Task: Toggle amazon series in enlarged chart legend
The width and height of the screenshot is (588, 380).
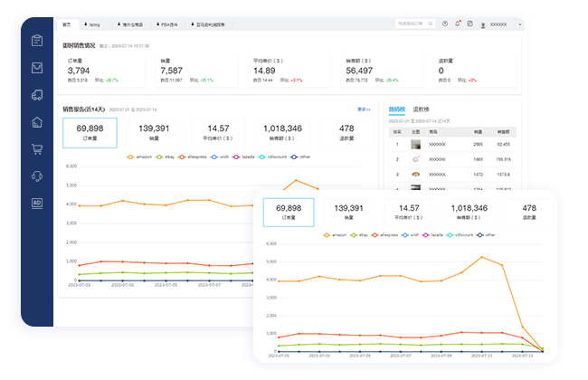Action: pos(336,234)
